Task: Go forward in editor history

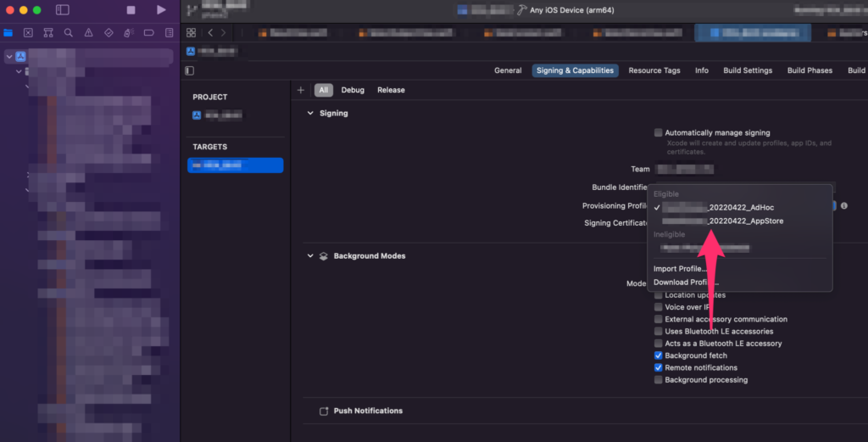Action: pos(224,33)
